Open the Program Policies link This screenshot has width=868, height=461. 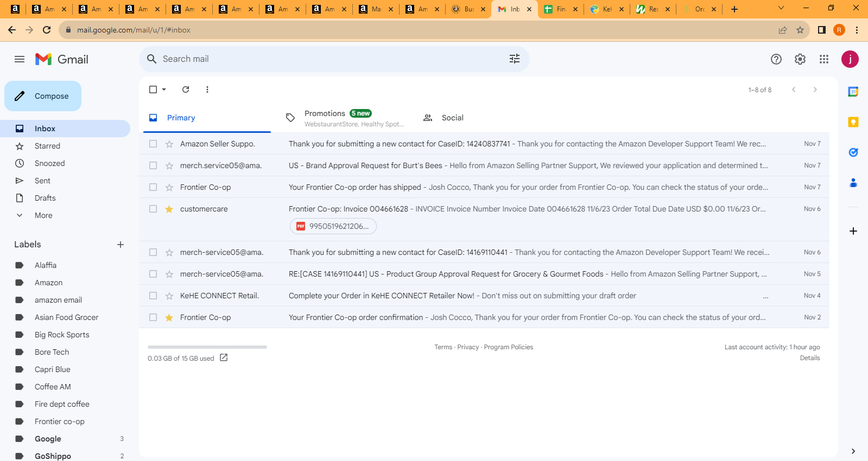click(x=509, y=347)
